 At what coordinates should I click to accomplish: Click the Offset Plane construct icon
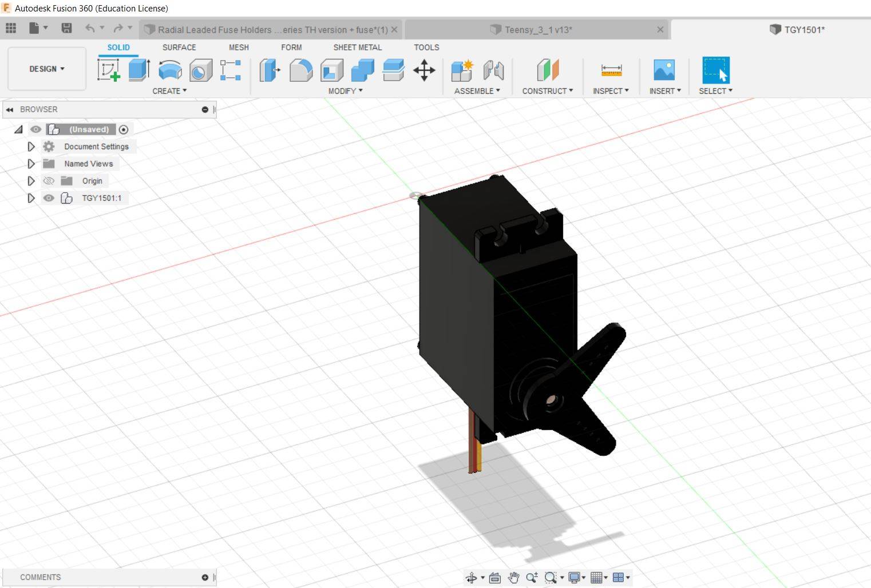pos(548,70)
